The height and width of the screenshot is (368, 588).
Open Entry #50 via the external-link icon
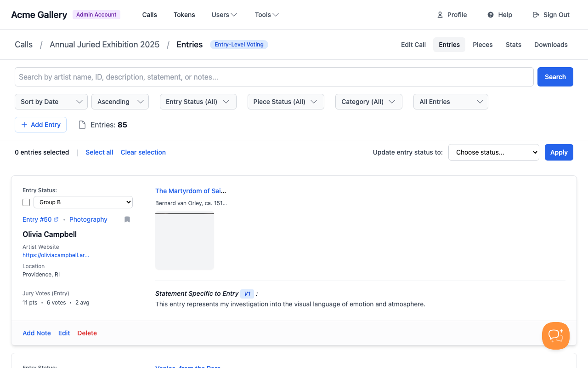click(x=57, y=219)
